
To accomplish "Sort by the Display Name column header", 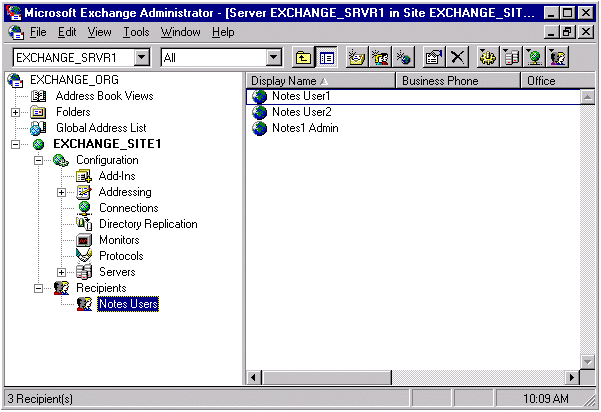I will click(320, 81).
